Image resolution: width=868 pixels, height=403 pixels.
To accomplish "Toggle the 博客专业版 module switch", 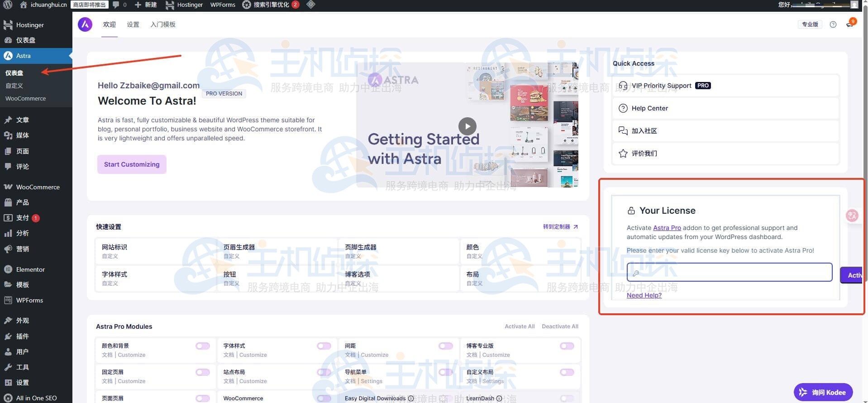I will point(567,346).
